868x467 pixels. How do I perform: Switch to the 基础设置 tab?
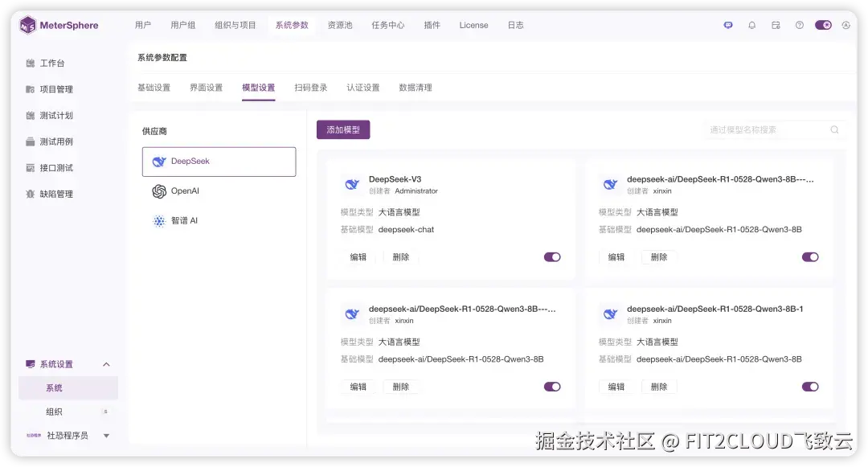[x=154, y=88]
